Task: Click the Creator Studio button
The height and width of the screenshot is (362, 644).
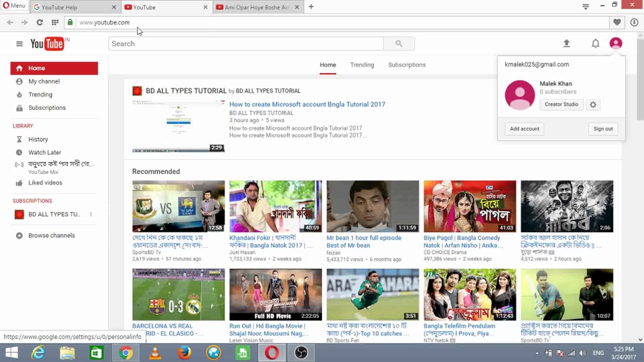Action: point(561,105)
